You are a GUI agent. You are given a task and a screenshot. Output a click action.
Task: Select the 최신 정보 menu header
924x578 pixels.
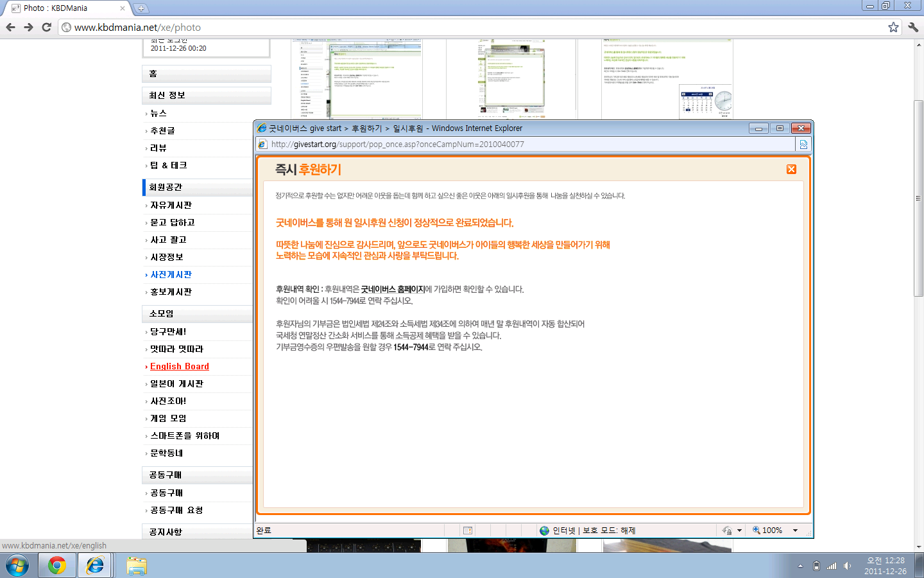coord(206,95)
